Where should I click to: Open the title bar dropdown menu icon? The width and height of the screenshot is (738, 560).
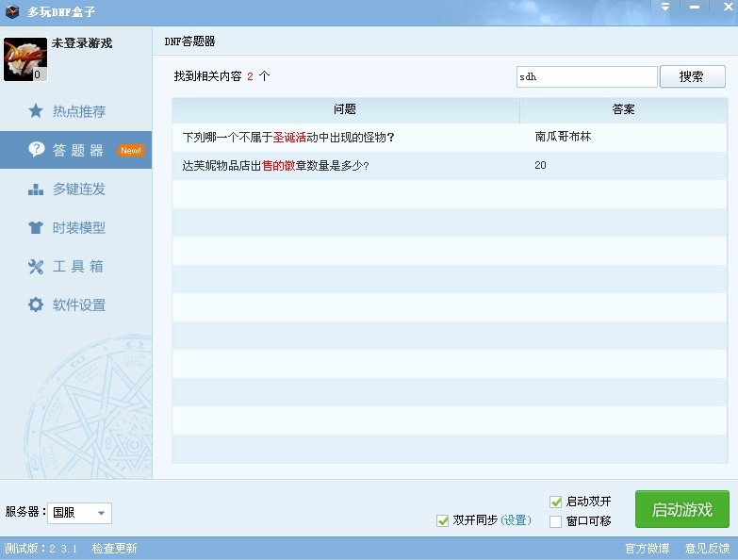coord(665,7)
